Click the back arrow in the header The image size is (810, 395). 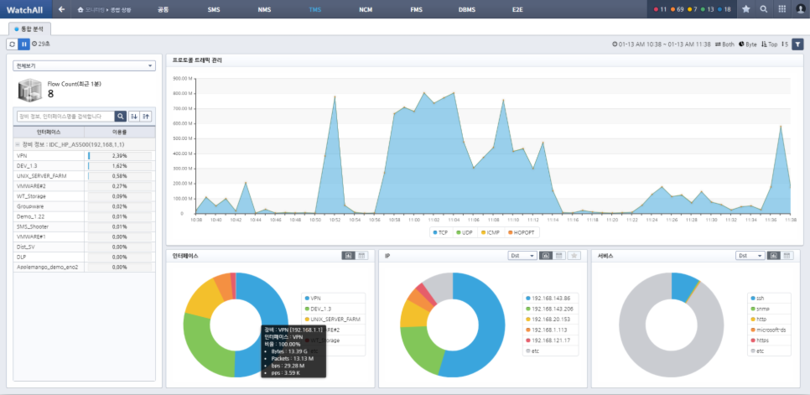pyautogui.click(x=61, y=9)
